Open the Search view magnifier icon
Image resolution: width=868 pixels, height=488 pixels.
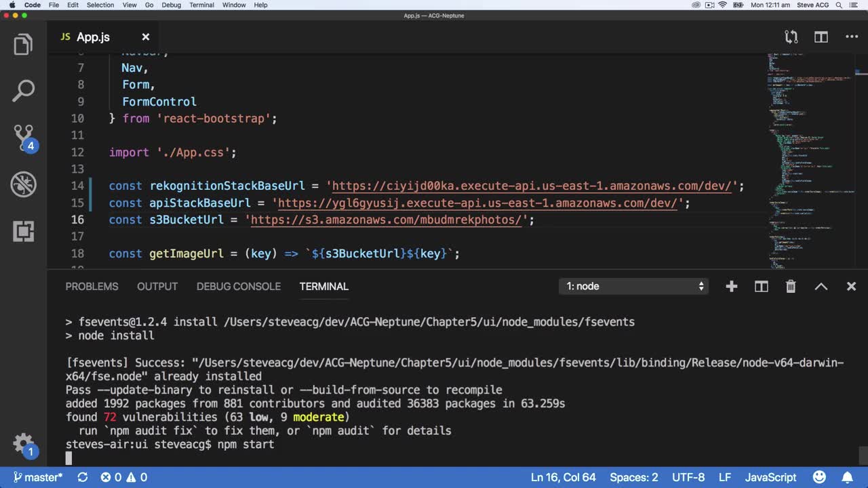[x=23, y=91]
